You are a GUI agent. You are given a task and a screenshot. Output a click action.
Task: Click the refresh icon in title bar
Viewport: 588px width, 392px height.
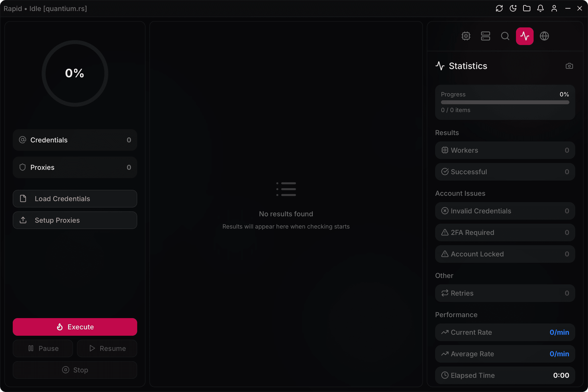click(x=499, y=9)
